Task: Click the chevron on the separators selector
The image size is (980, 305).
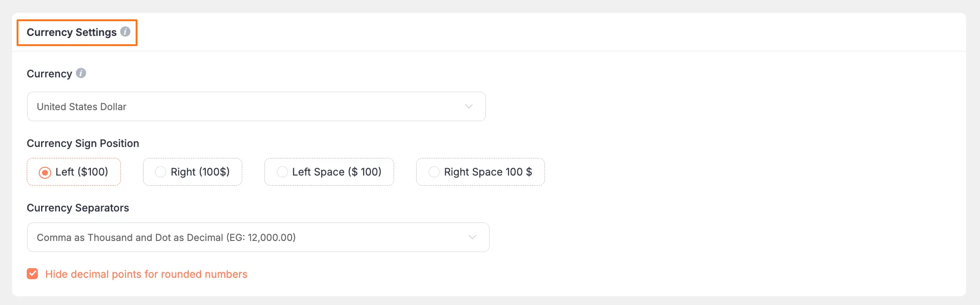Action: (x=472, y=237)
